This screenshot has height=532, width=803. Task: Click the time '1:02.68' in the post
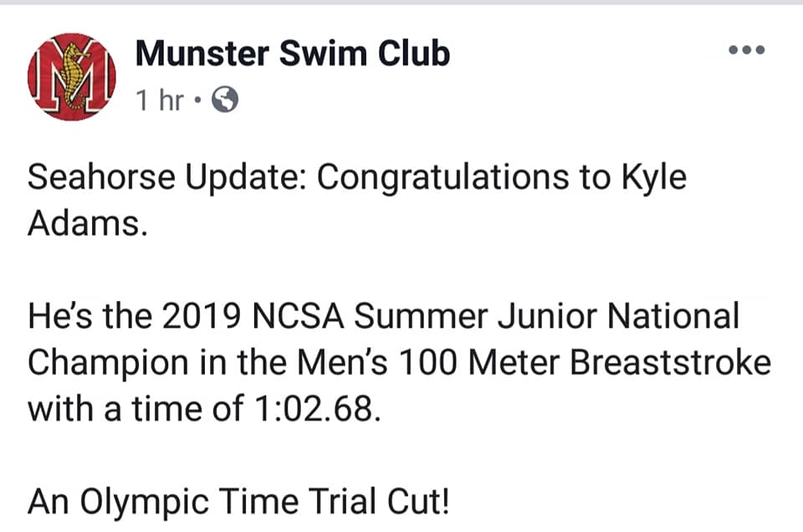coord(318,409)
